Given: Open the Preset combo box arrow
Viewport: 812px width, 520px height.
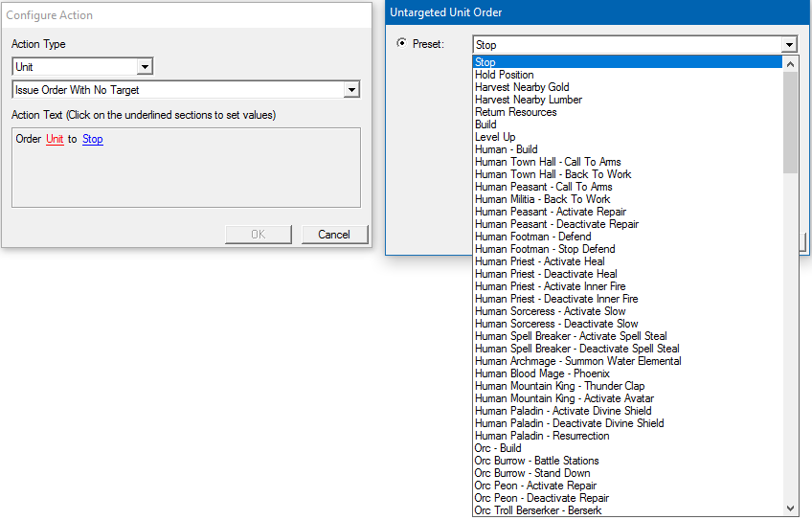Looking at the screenshot, I should (789, 45).
